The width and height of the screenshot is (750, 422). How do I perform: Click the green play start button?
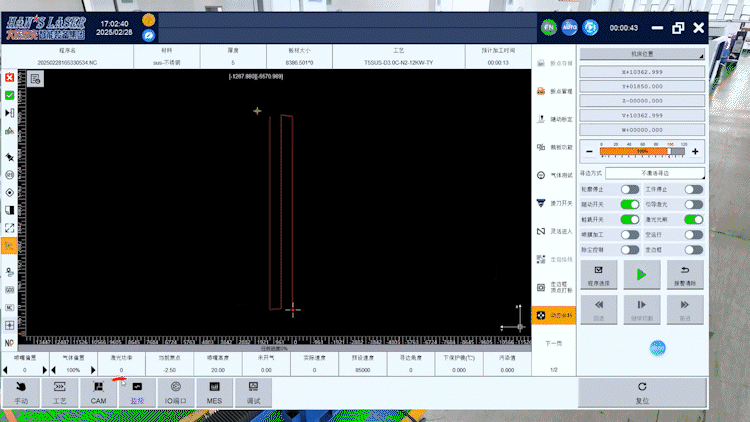pyautogui.click(x=643, y=274)
